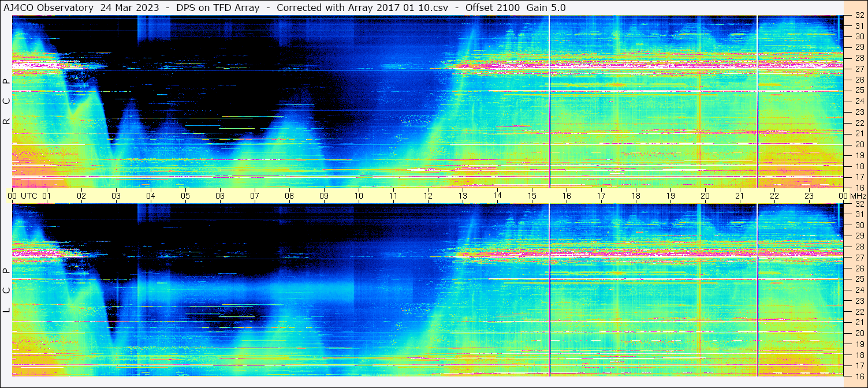Select the 23 MHz label of RCP panel
868x388 pixels.
point(859,112)
